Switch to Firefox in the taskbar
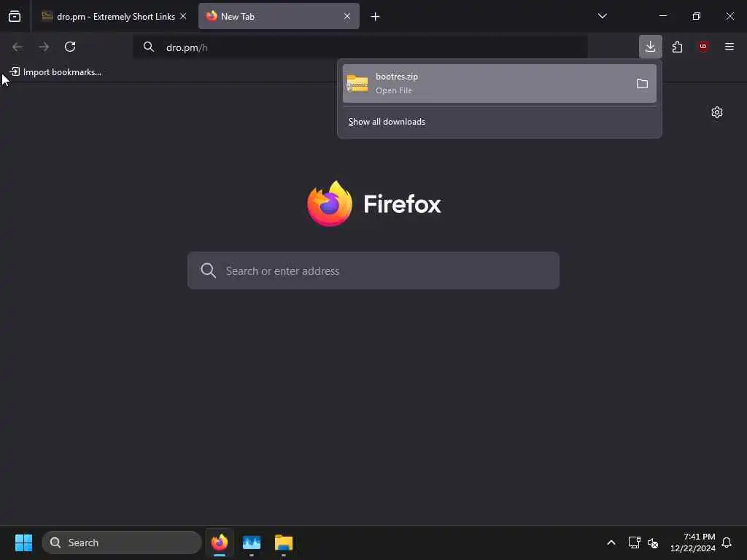 click(x=220, y=542)
